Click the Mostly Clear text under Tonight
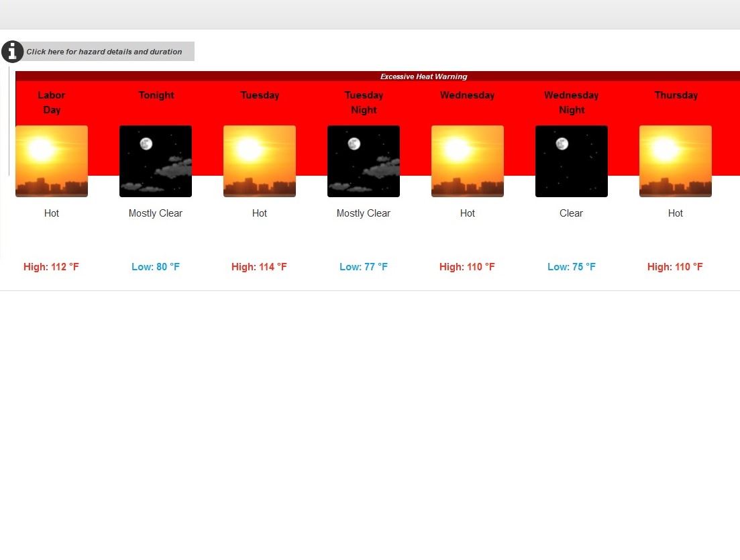 point(156,213)
